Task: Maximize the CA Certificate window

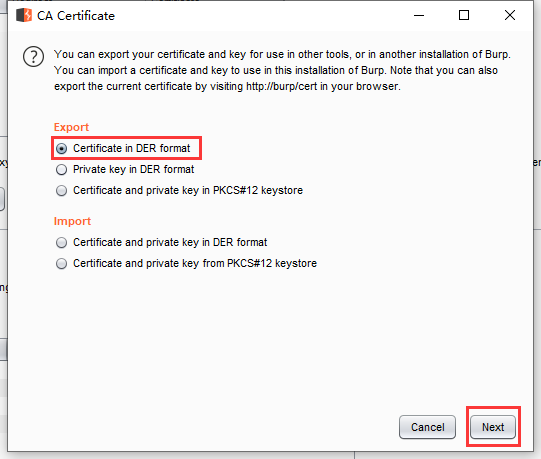Action: pyautogui.click(x=464, y=15)
